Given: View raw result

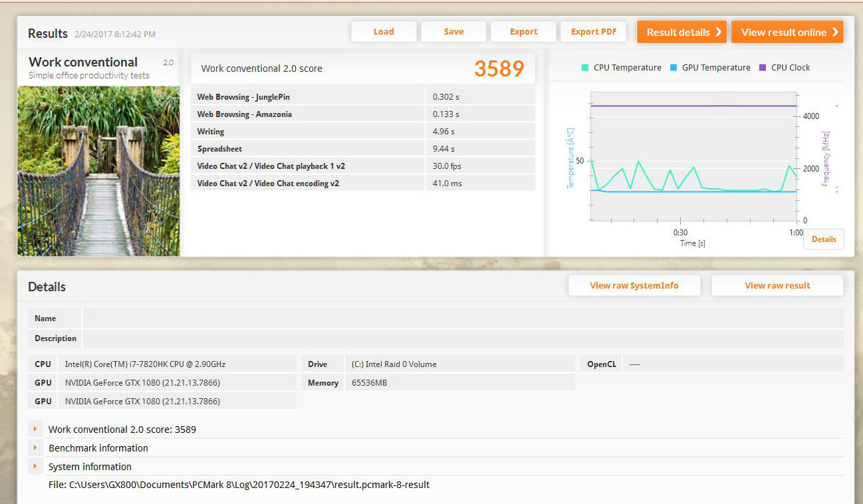Looking at the screenshot, I should pos(777,285).
